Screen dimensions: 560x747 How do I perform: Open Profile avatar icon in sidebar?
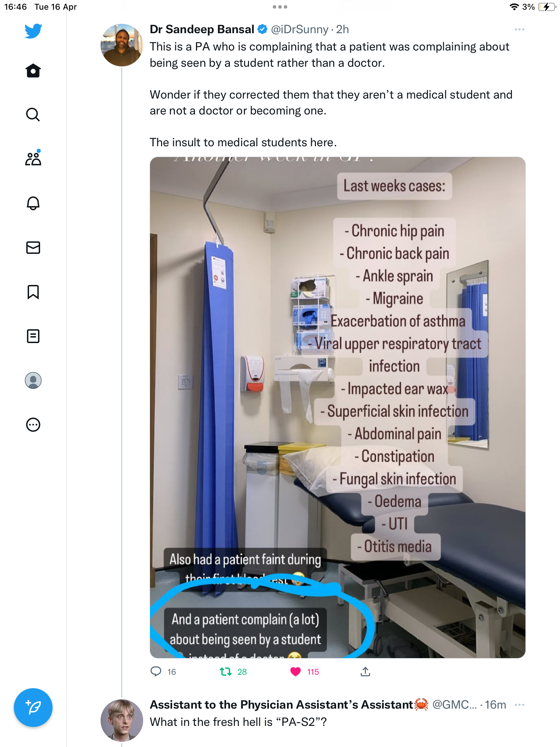click(x=33, y=380)
